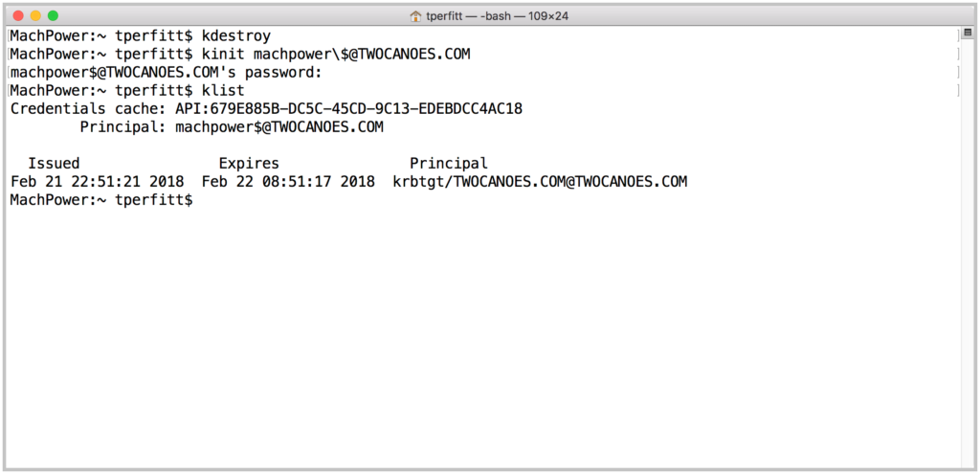This screenshot has height=474, width=980.
Task: Click the 'Issued' column header
Action: point(54,164)
